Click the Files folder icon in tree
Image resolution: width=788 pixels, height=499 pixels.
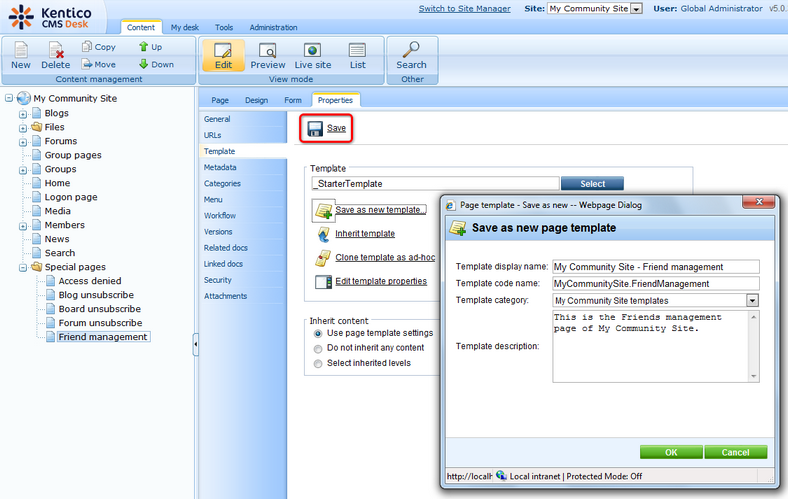tap(36, 127)
